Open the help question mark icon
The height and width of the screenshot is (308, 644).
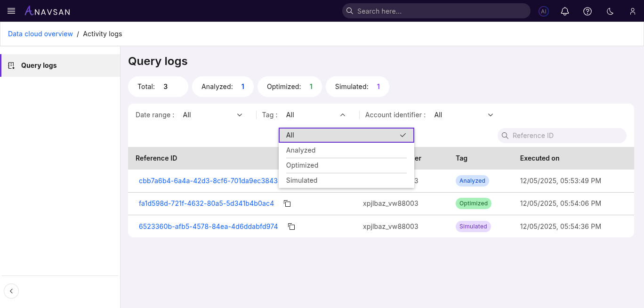click(587, 11)
